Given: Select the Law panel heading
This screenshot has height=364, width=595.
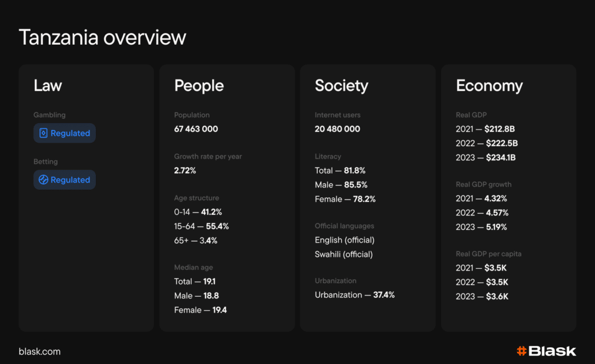Looking at the screenshot, I should [x=48, y=86].
